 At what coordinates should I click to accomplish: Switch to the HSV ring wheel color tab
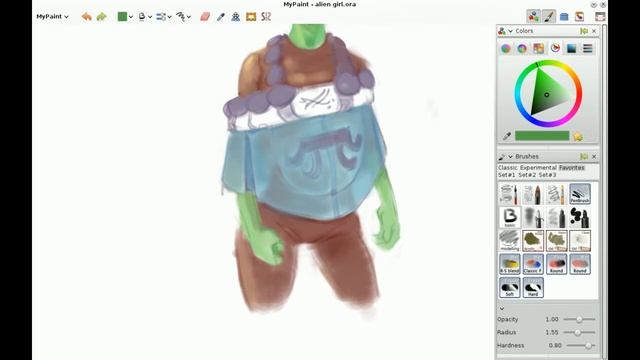click(522, 48)
